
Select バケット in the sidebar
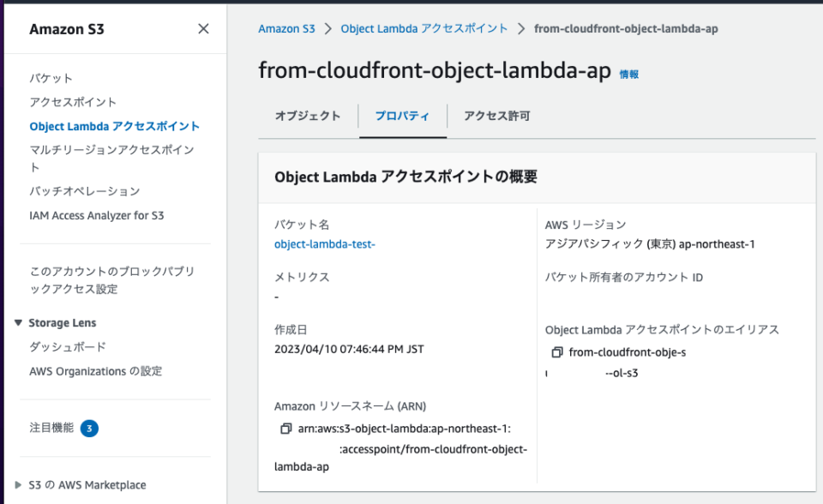(x=46, y=77)
